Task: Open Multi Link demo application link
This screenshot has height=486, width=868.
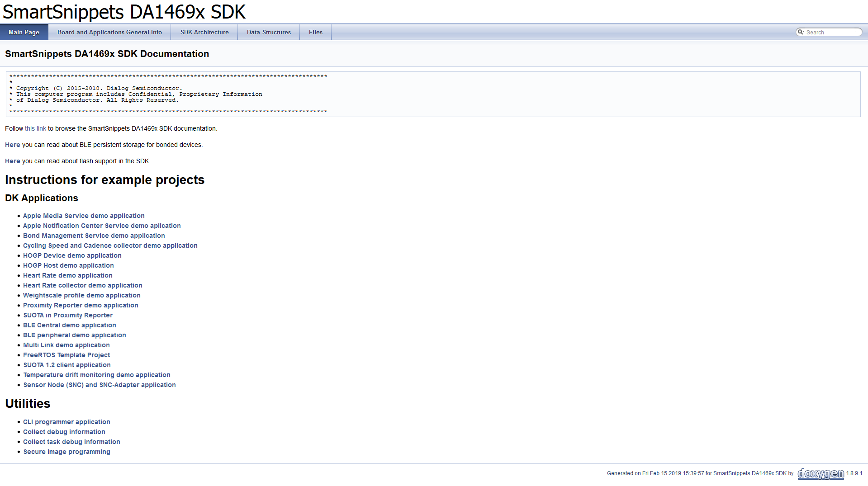Action: point(66,345)
